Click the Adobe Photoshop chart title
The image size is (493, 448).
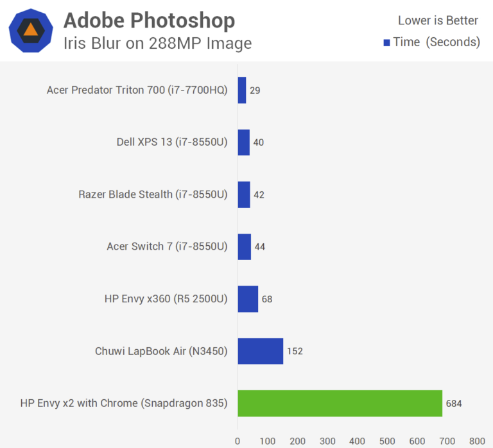click(149, 21)
